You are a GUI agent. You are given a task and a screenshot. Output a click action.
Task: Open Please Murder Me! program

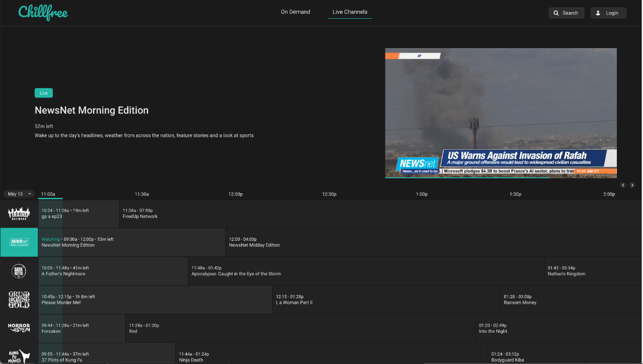pyautogui.click(x=155, y=300)
